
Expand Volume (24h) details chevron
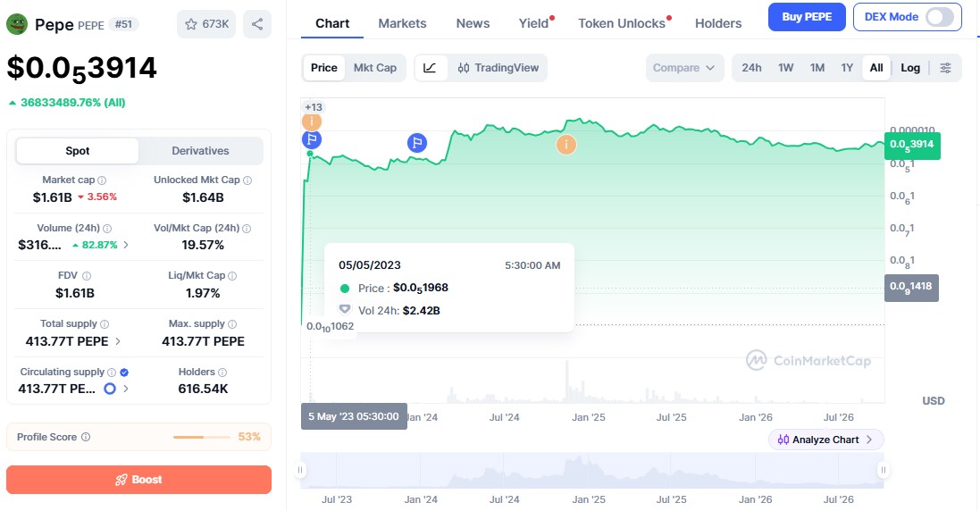pyautogui.click(x=126, y=245)
